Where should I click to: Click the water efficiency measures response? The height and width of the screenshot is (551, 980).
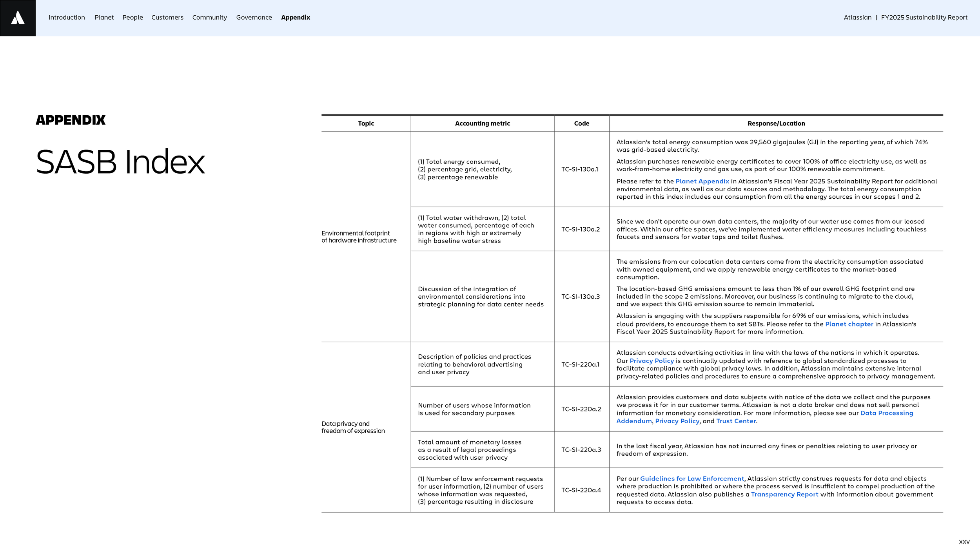[771, 229]
